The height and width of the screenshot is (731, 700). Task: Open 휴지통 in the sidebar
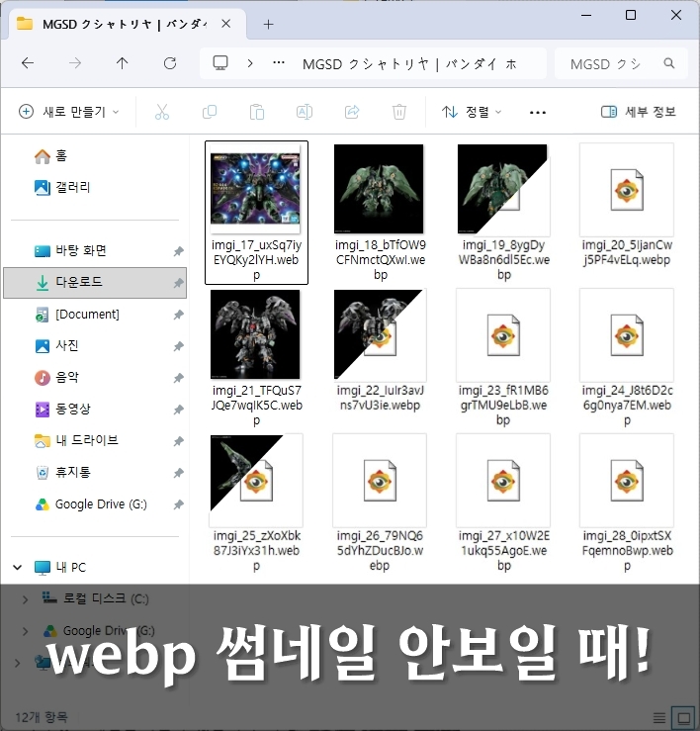(63, 473)
